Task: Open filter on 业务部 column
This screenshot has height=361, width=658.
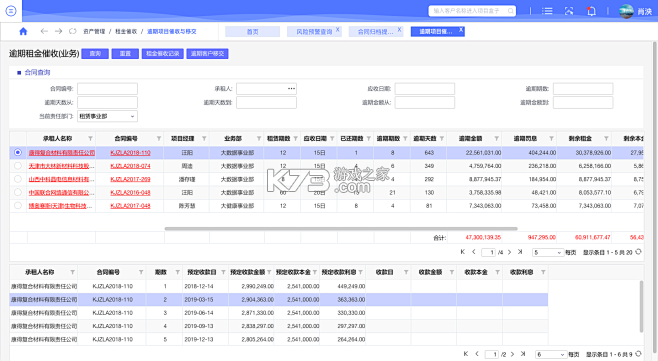Action: 258,139
